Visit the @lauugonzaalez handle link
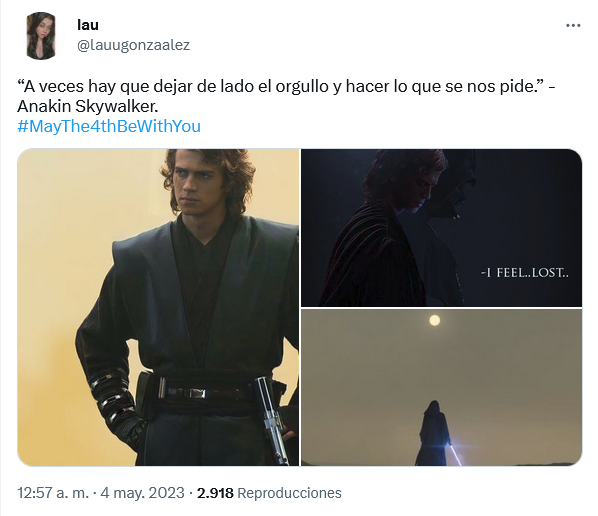598x516 pixels. tap(133, 45)
